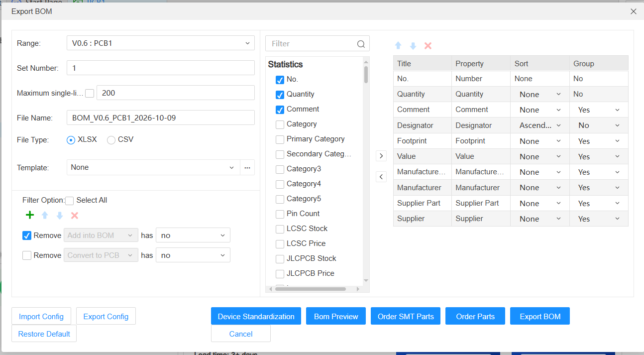Screen dimensions: 644x355
Task: Click the maximum single-line value field 200
Action: [175, 93]
